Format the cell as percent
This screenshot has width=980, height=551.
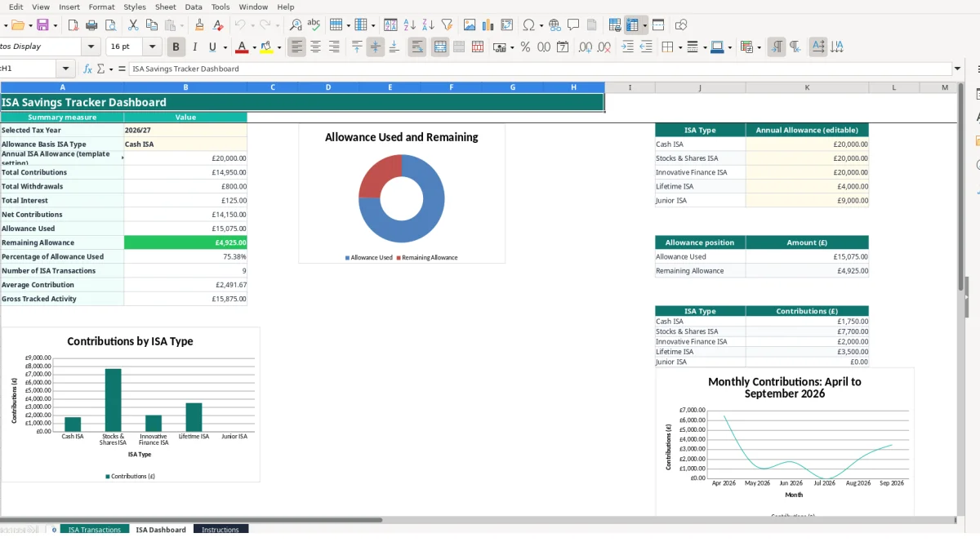pyautogui.click(x=525, y=47)
